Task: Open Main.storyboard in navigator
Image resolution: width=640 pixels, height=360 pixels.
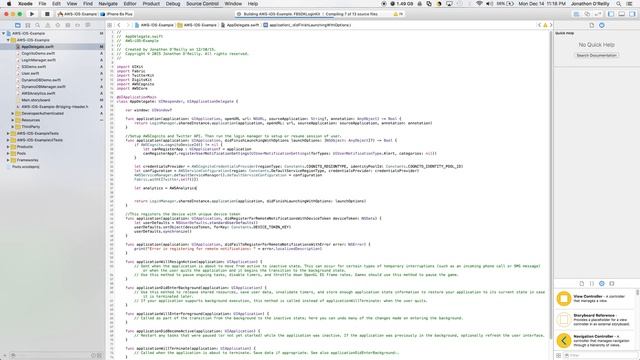Action: pos(36,100)
